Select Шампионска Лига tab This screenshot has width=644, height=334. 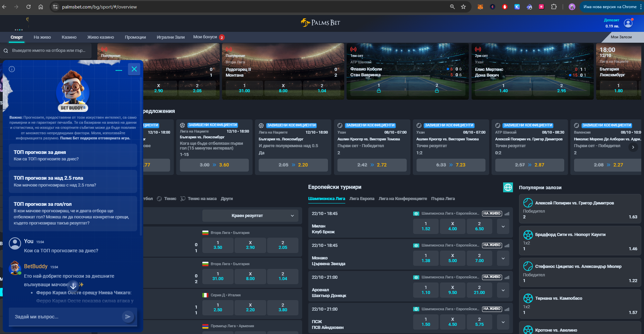(x=327, y=199)
